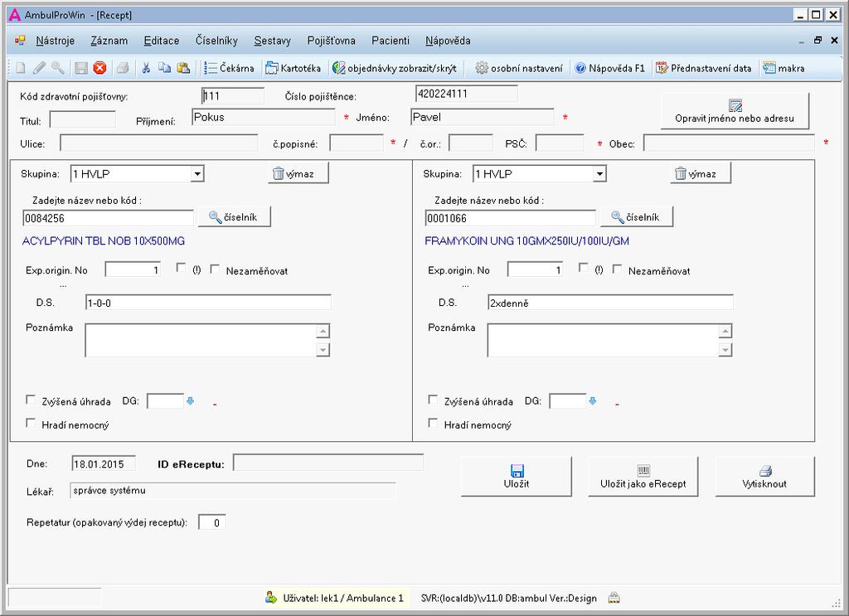This screenshot has height=616, width=849.
Task: Open Kartotéka from the toolbar
Action: pyautogui.click(x=293, y=68)
